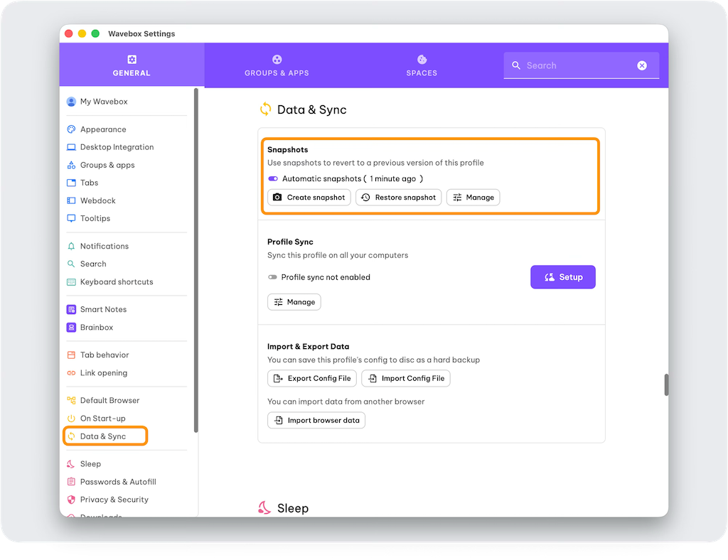728x560 pixels.
Task: Open the Spaces tab
Action: click(x=422, y=65)
